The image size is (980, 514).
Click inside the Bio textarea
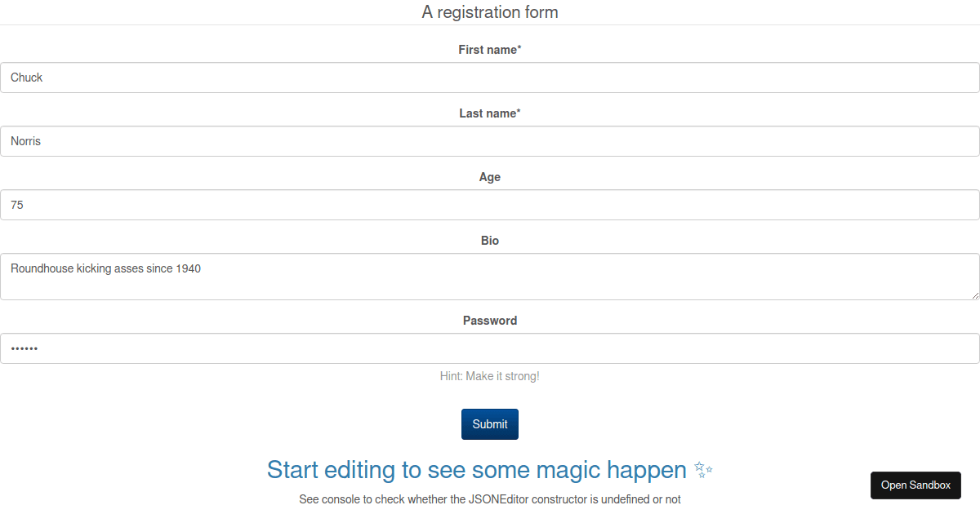(490, 277)
